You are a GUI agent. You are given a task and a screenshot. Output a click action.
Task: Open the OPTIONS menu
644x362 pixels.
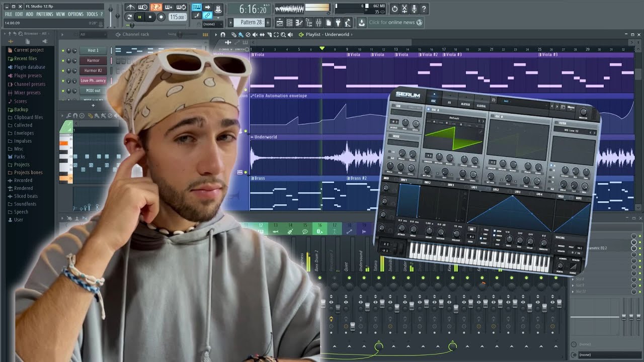pos(75,14)
